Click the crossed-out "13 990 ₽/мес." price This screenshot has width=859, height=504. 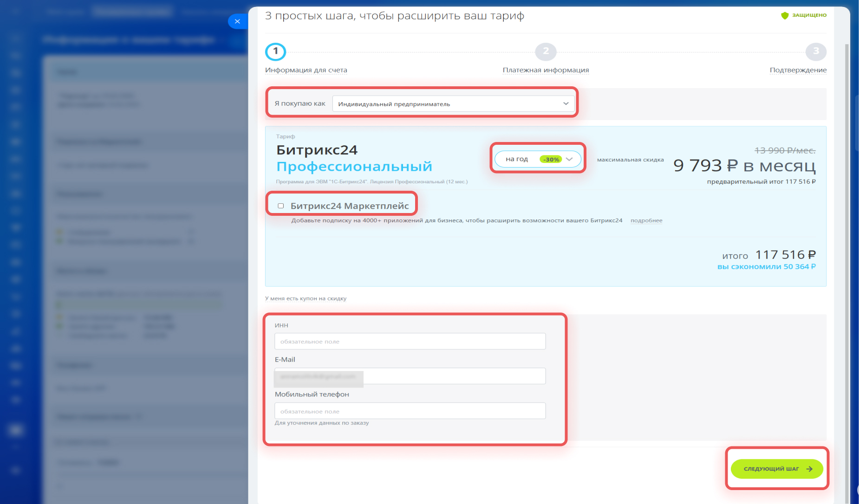(785, 150)
